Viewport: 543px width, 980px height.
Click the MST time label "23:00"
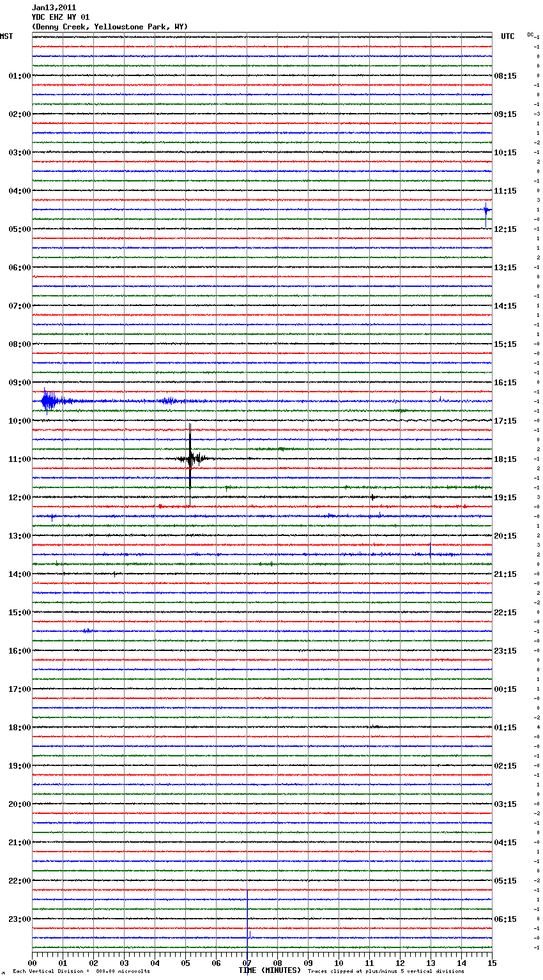pyautogui.click(x=19, y=919)
